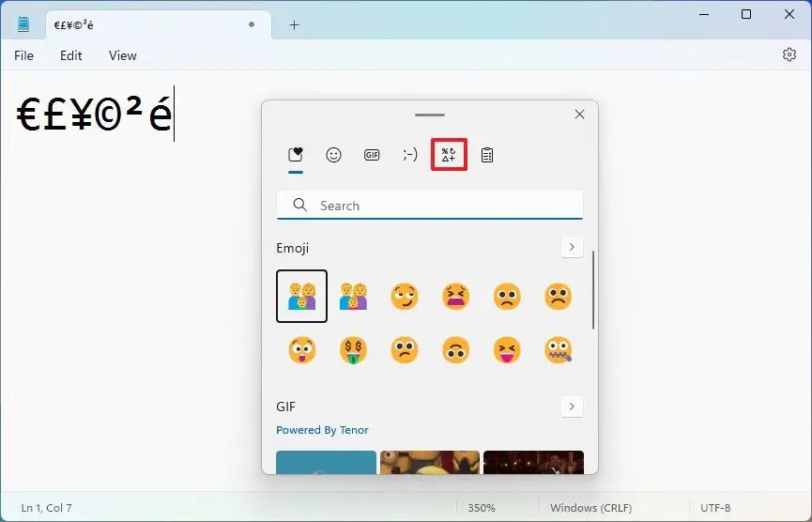812x522 pixels.
Task: Open the GIF tab in picker
Action: point(372,155)
